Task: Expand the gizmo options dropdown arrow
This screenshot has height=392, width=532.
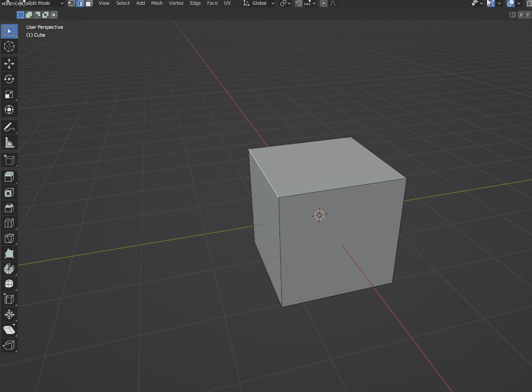Action: point(499,3)
